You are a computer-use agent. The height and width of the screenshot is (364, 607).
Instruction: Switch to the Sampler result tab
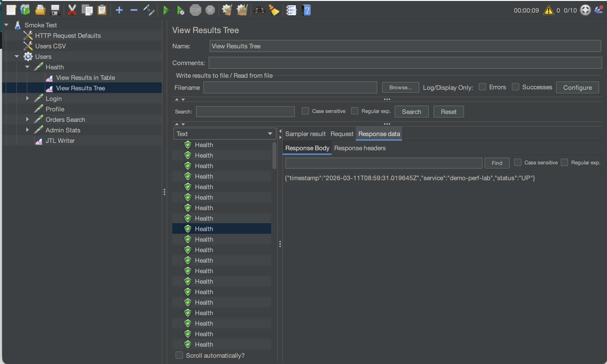(x=305, y=134)
